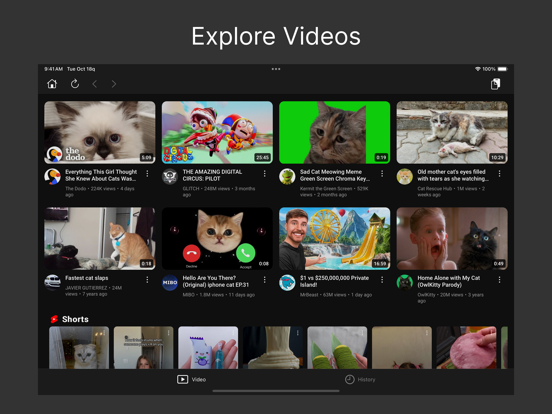Play the Dodo kitten video thumbnail
Image resolution: width=552 pixels, height=414 pixels.
(100, 132)
